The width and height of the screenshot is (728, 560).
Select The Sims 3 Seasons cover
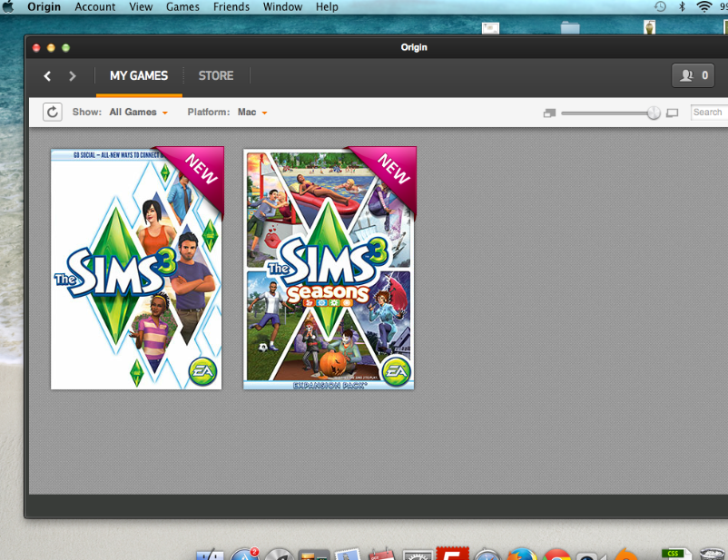(330, 269)
